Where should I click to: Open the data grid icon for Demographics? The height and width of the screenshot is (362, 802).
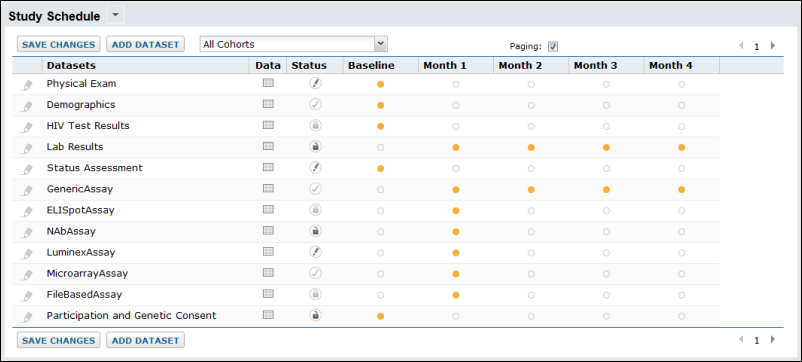point(268,104)
